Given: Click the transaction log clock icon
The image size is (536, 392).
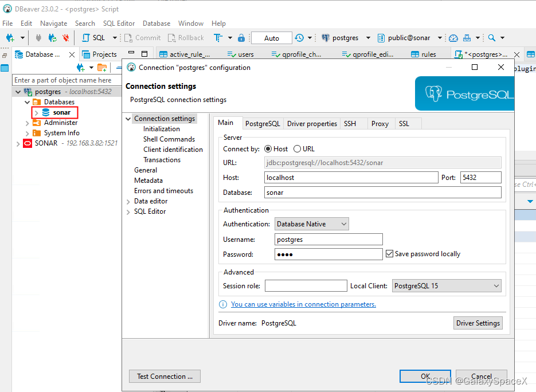Looking at the screenshot, I should point(300,37).
